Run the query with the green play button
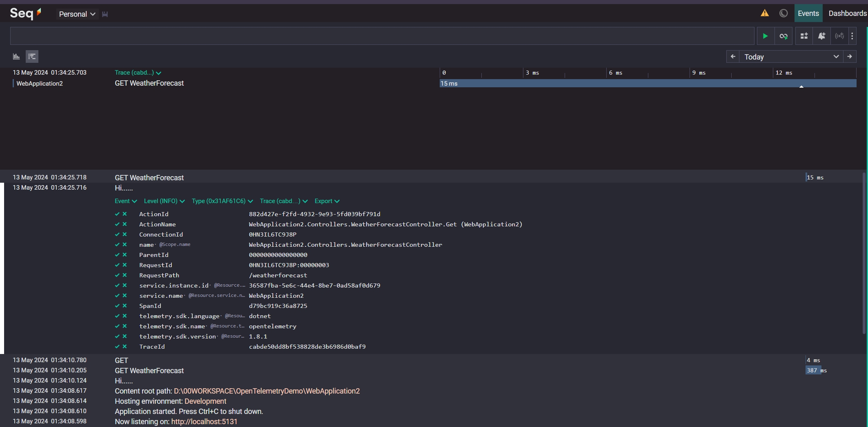The image size is (868, 427). (766, 36)
